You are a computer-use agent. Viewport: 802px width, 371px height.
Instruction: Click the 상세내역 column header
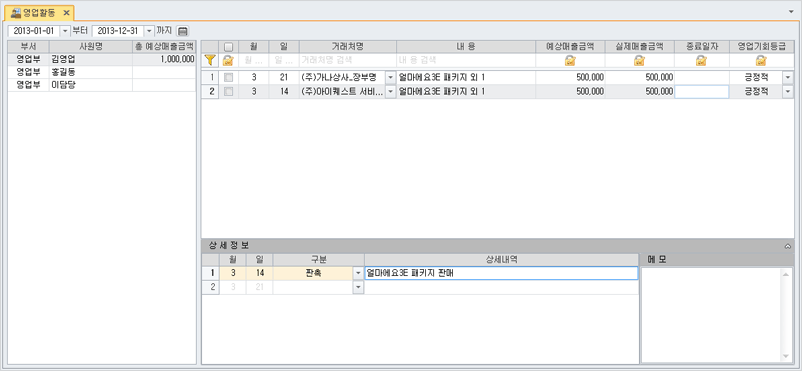pyautogui.click(x=501, y=259)
